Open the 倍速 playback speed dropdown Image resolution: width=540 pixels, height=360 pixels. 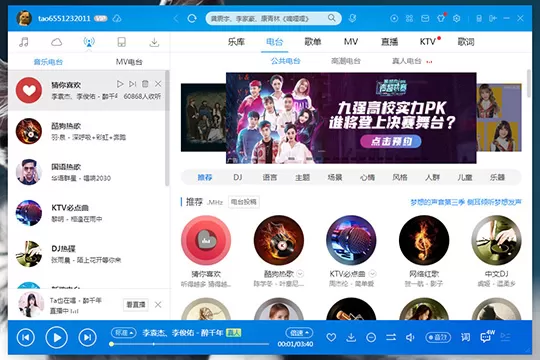[x=299, y=333]
